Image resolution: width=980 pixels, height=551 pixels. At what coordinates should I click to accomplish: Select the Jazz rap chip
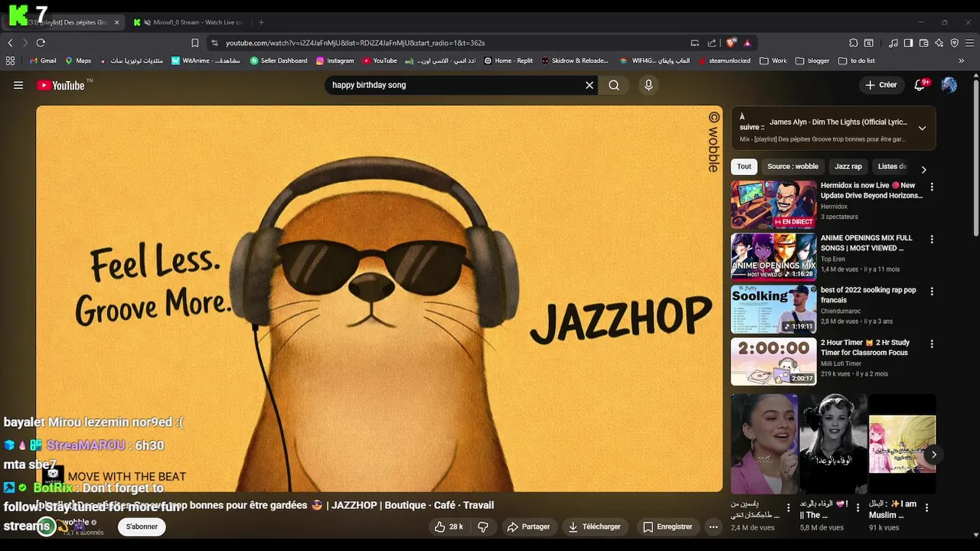pyautogui.click(x=848, y=166)
